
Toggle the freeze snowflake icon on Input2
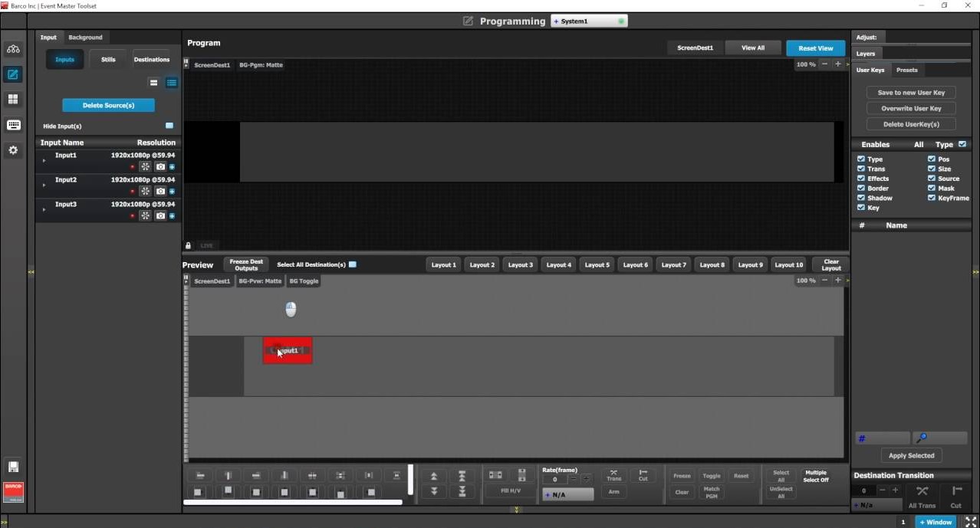pos(145,191)
